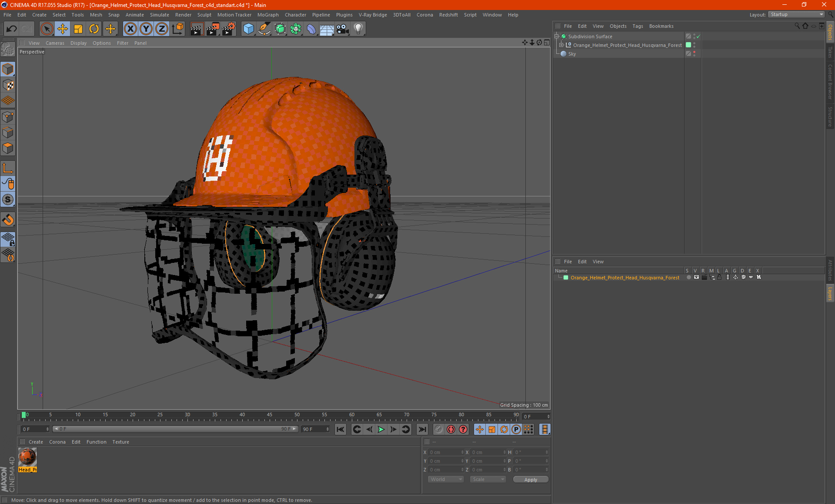Toggle Z axis lock
Viewport: 835px width, 504px height.
162,29
